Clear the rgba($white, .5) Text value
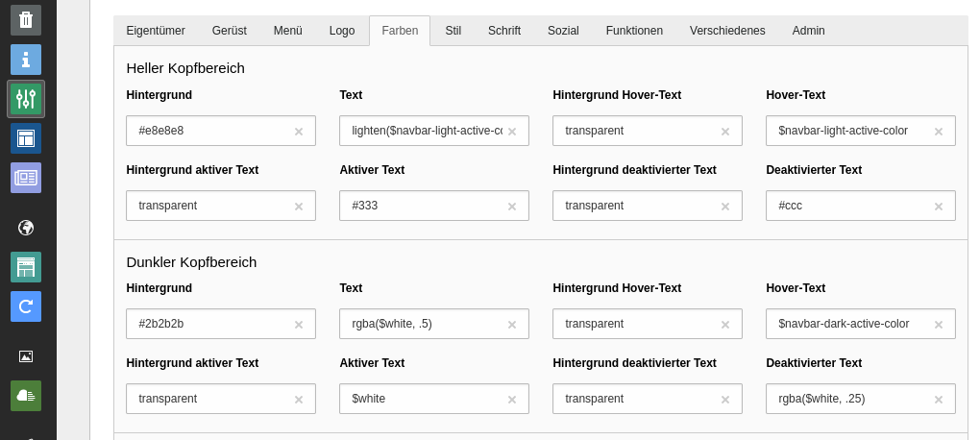Image resolution: width=980 pixels, height=440 pixels. click(x=512, y=325)
